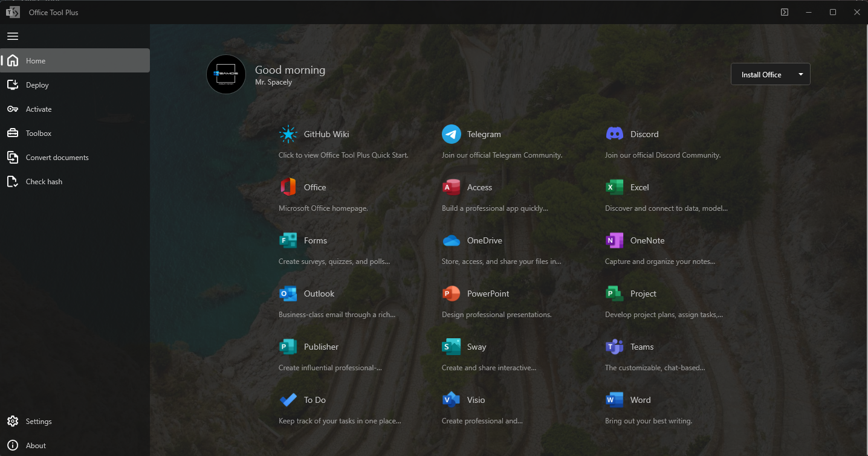The image size is (868, 456).
Task: Click 'Bring out your best writing.' text
Action: [x=649, y=421]
